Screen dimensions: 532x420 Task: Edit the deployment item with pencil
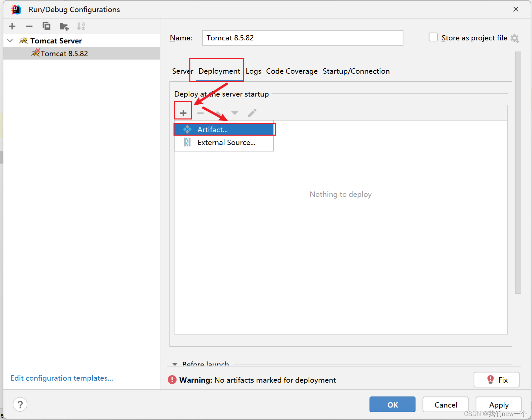[x=252, y=113]
